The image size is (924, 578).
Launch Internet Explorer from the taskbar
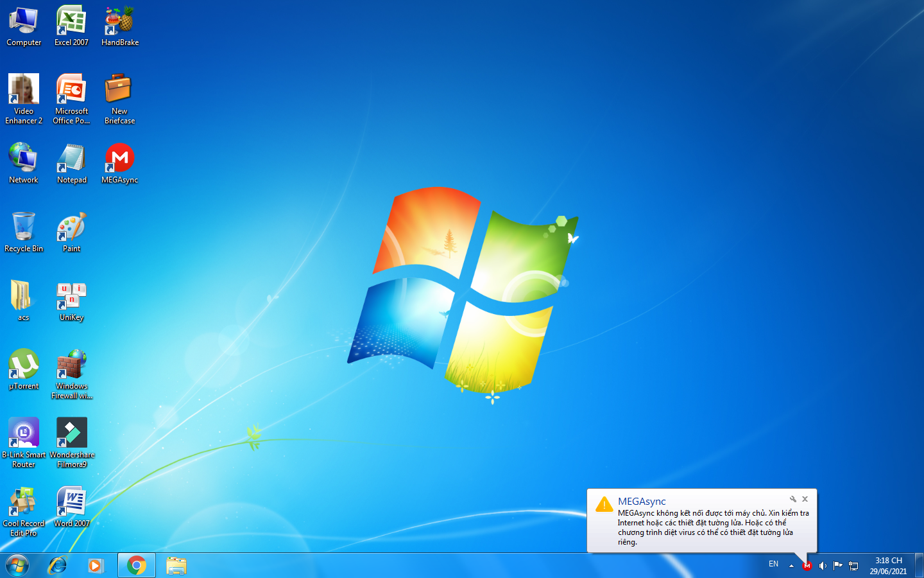pos(58,566)
